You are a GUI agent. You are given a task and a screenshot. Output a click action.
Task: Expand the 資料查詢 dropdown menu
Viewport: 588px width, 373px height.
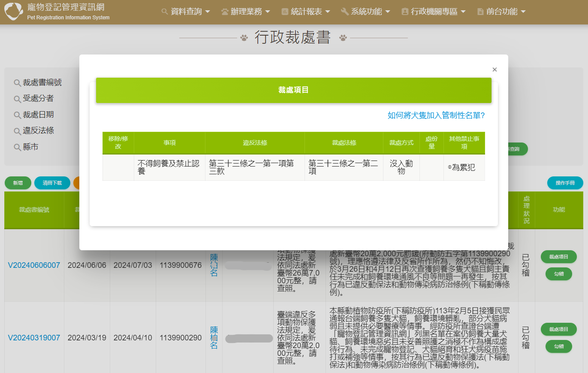click(x=186, y=12)
